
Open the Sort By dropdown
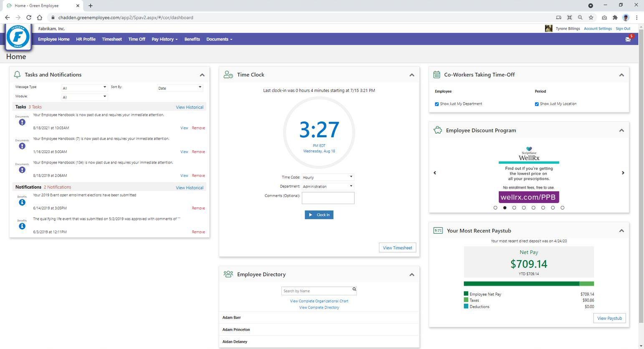coord(180,88)
